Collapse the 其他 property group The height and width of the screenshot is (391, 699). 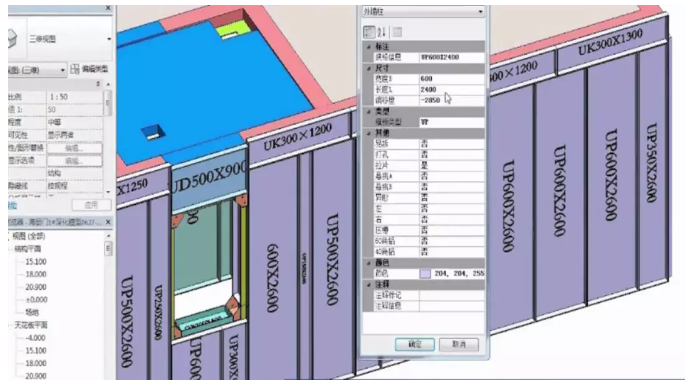pyautogui.click(x=369, y=133)
